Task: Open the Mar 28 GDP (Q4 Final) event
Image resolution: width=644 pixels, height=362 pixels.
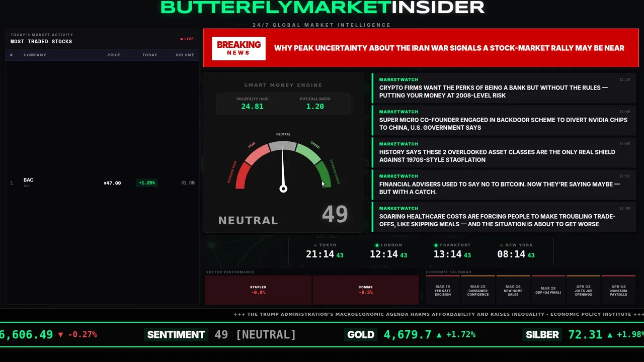Action: (x=548, y=290)
